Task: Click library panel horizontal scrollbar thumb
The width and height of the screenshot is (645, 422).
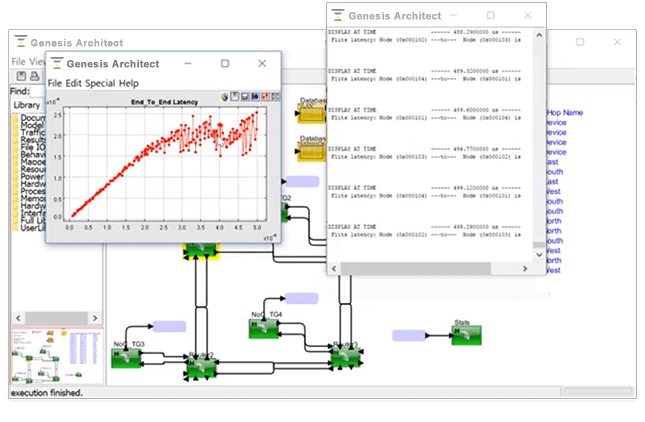Action: (57, 318)
